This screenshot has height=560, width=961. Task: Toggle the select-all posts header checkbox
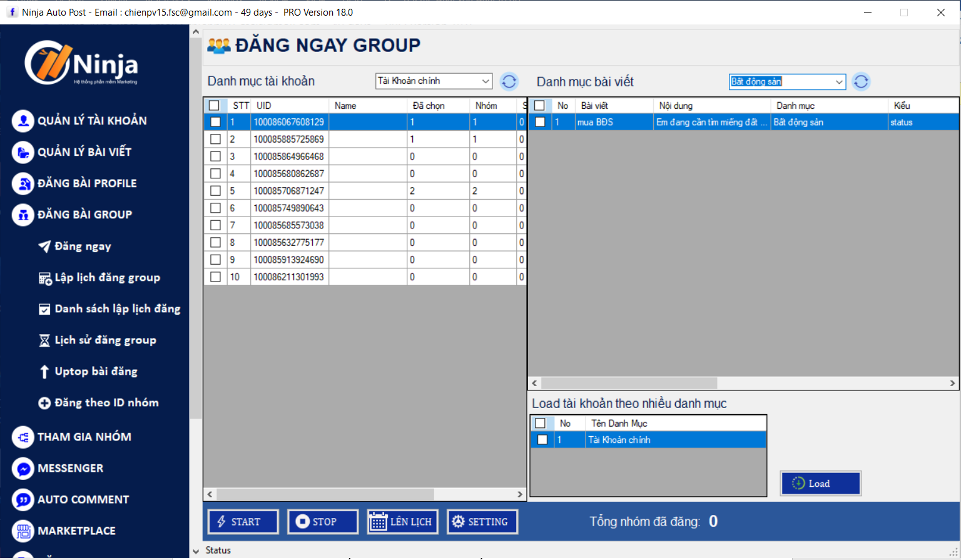pyautogui.click(x=539, y=106)
